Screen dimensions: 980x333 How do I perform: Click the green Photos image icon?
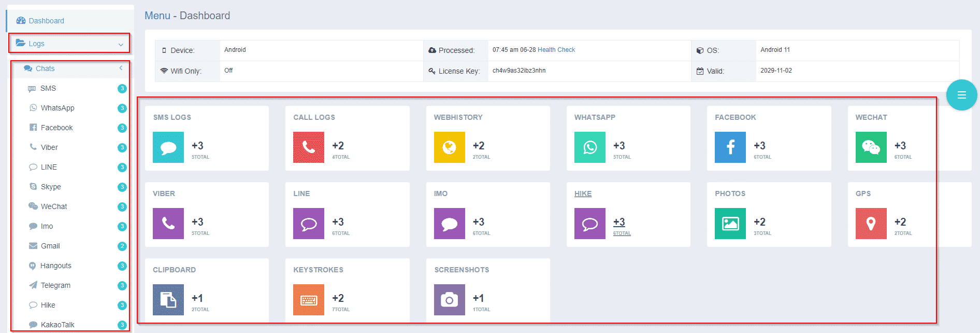[x=730, y=224]
